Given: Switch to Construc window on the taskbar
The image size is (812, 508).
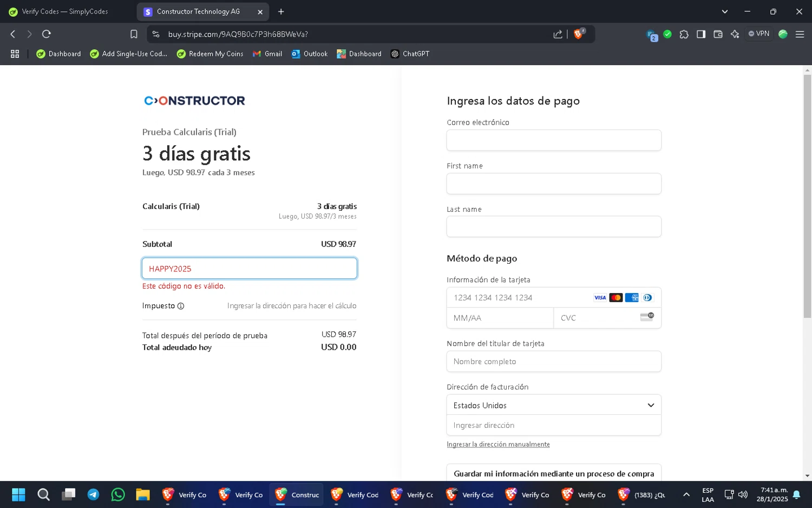Looking at the screenshot, I should (x=297, y=494).
